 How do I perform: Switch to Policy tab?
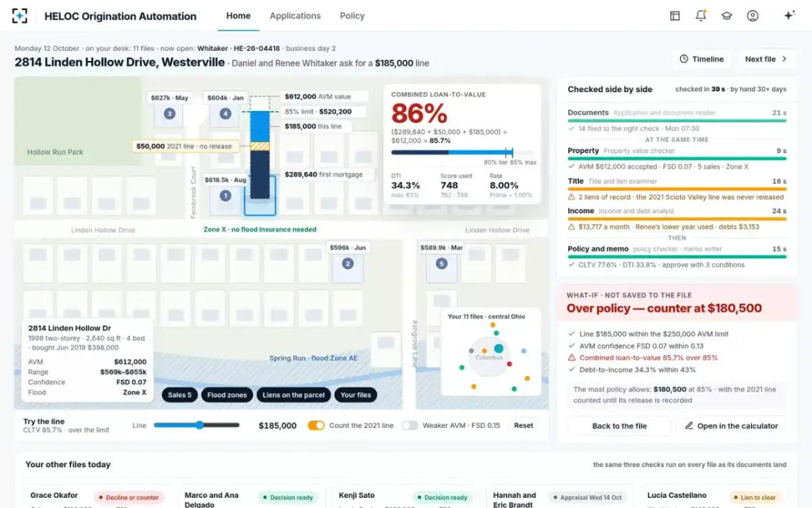[x=352, y=16]
